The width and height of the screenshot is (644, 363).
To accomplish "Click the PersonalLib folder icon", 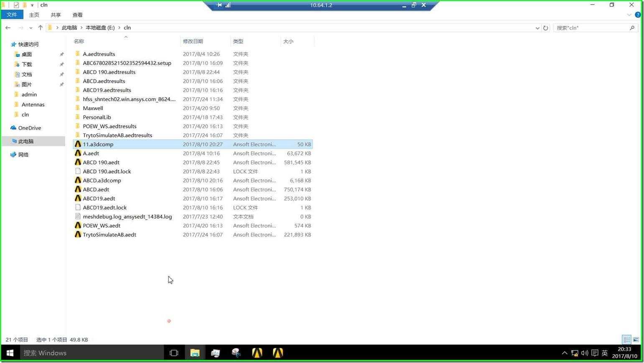I will 78,118.
